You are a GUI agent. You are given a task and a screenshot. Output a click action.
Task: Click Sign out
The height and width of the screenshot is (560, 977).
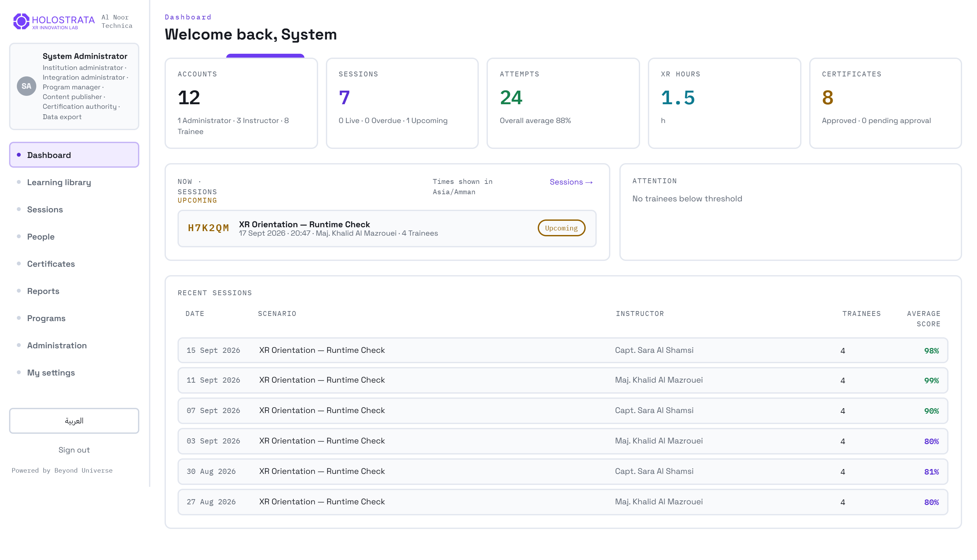(74, 450)
